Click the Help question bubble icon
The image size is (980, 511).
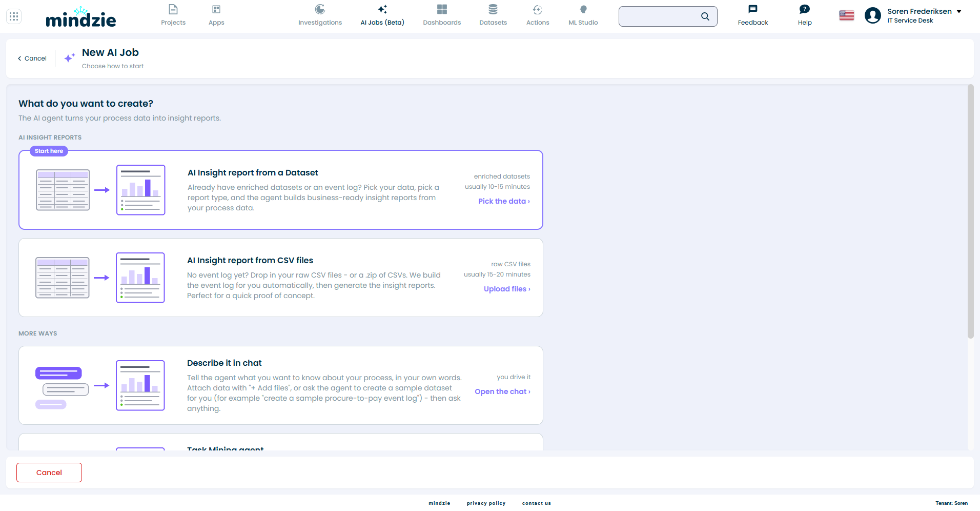(x=805, y=9)
